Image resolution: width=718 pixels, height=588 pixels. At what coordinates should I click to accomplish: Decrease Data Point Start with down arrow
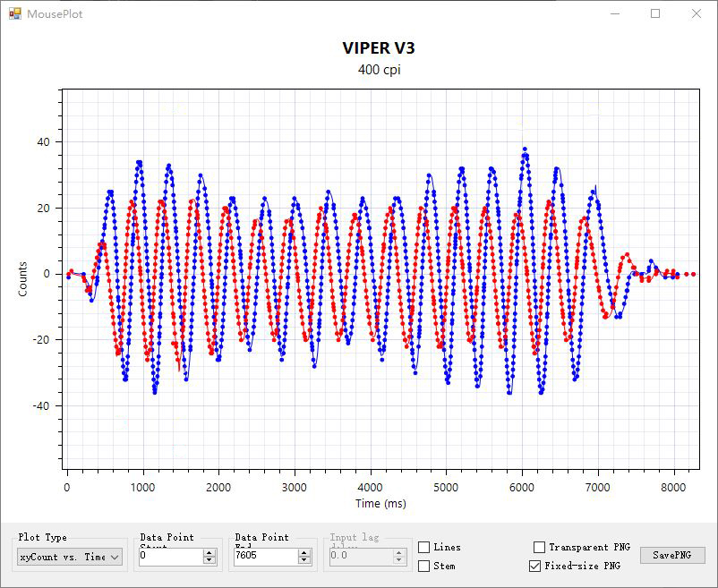click(209, 561)
